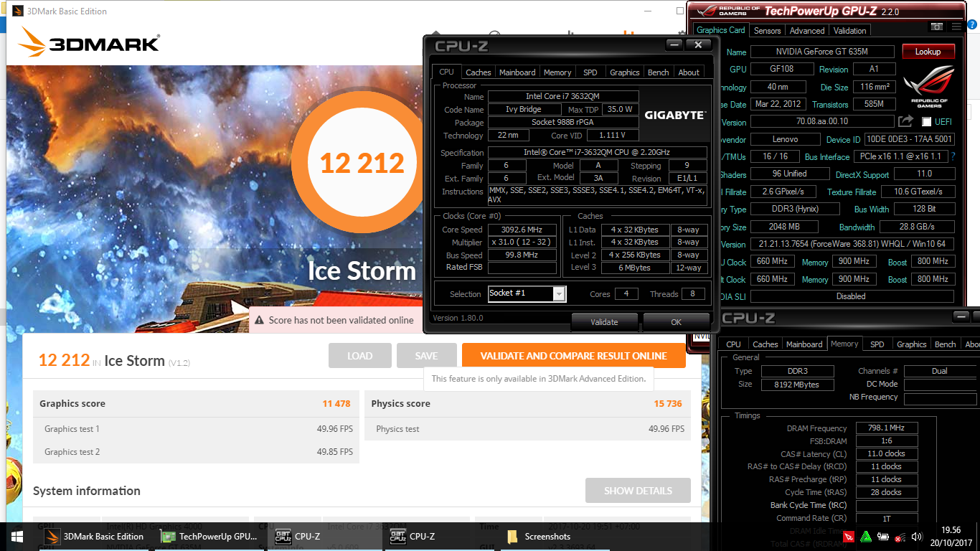Open the network Wi-Fi tray icon
Screen dimensions: 980x551
[900, 537]
